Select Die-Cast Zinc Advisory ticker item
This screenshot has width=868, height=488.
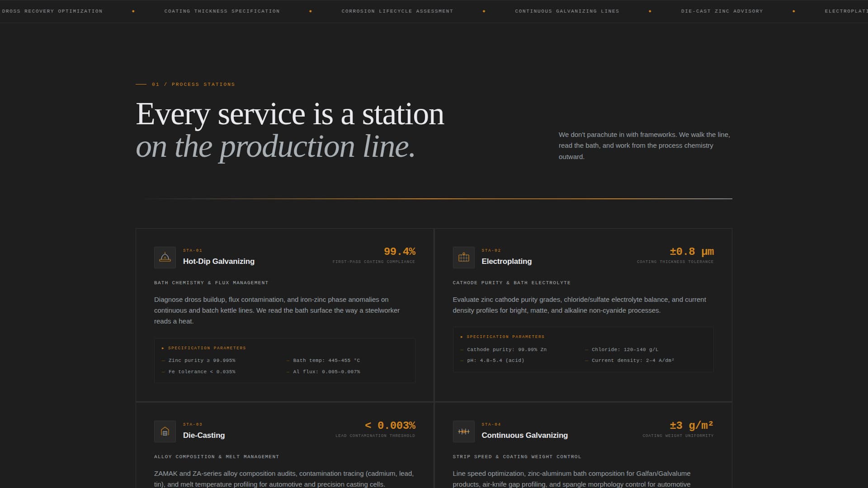pyautogui.click(x=722, y=11)
